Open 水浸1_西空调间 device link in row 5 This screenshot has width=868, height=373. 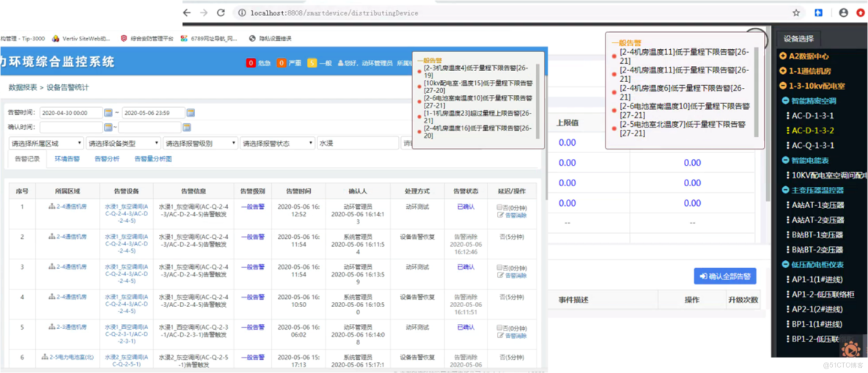[126, 334]
